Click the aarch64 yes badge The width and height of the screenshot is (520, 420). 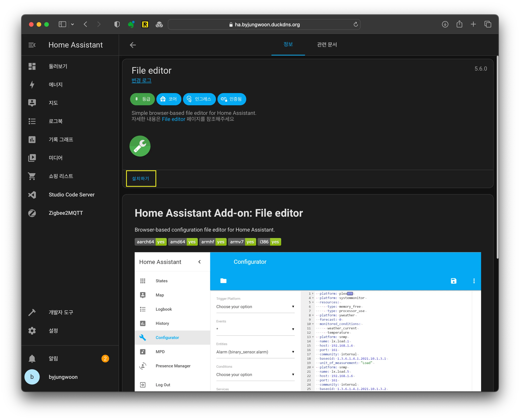click(151, 242)
